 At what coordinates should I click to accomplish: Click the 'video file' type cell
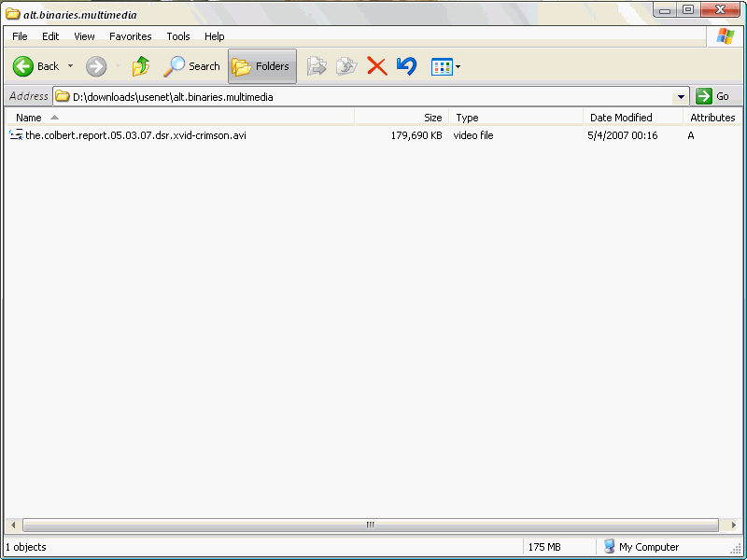[x=473, y=135]
